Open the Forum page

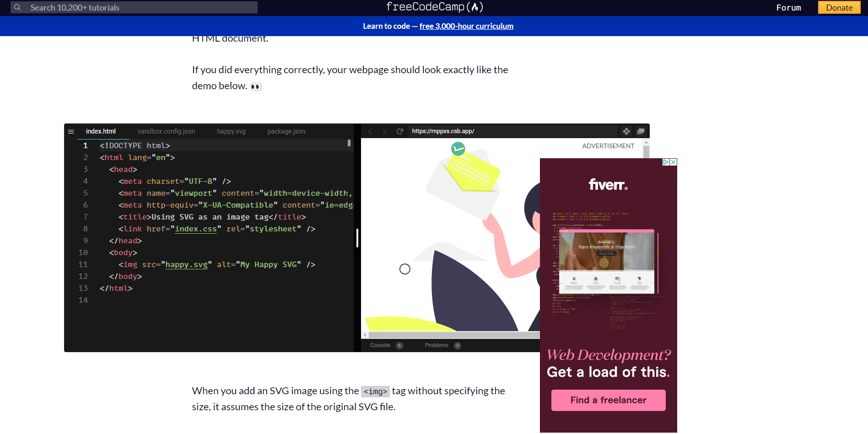coord(788,7)
